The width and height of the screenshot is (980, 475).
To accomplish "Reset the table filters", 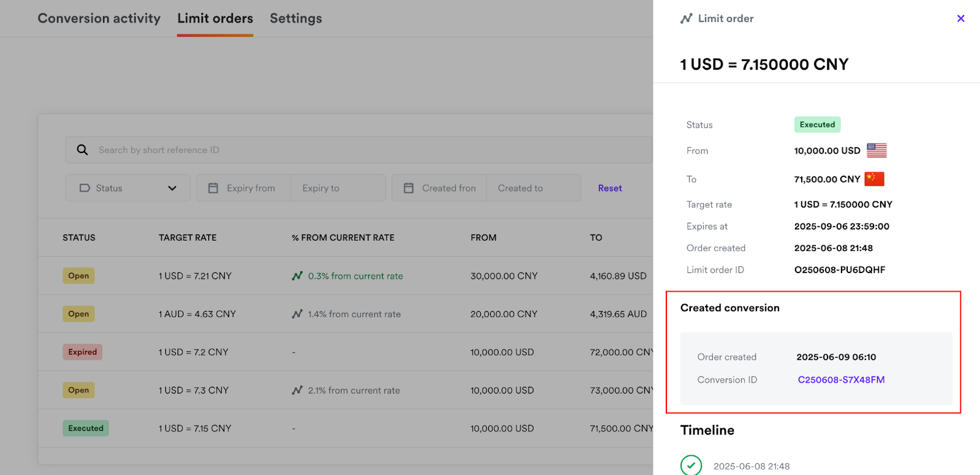I will point(609,189).
